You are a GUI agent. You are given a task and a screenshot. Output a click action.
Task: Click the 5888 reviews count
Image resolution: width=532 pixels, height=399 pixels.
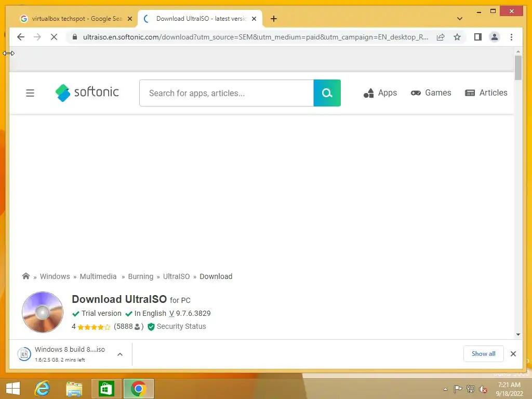pyautogui.click(x=129, y=326)
